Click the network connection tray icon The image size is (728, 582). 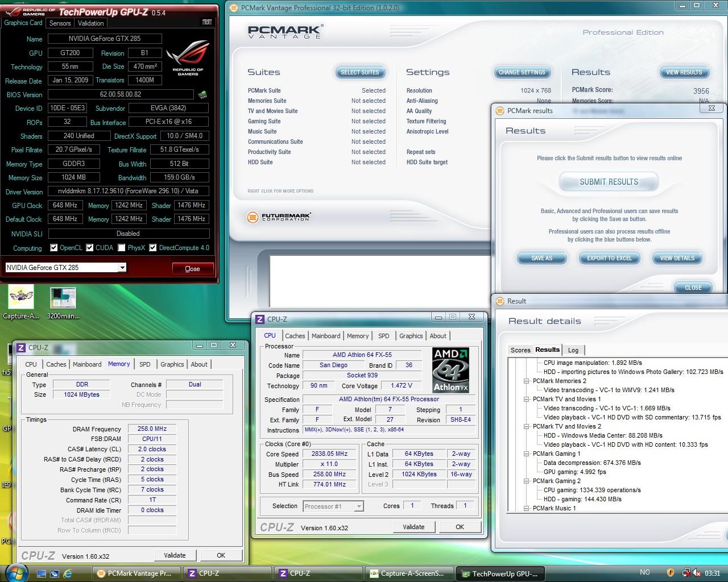pos(686,573)
